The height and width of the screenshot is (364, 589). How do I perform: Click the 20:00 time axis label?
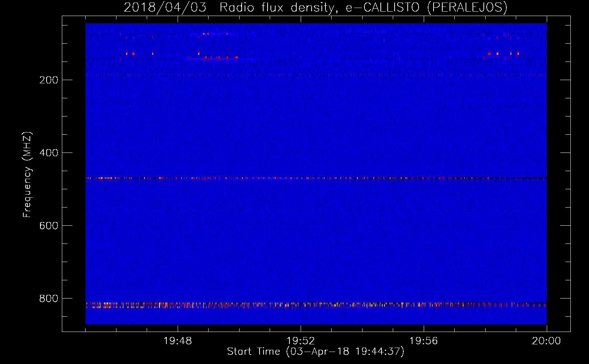click(546, 341)
